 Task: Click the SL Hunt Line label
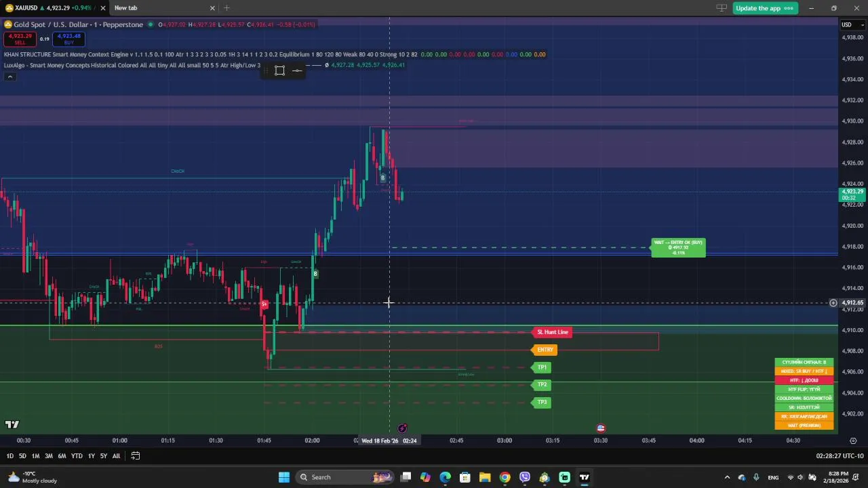(x=553, y=332)
